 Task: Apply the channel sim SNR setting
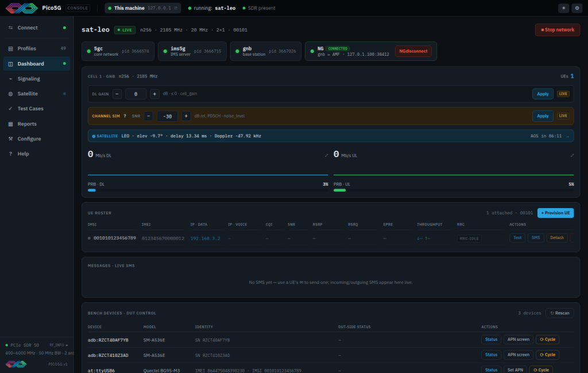click(x=543, y=116)
